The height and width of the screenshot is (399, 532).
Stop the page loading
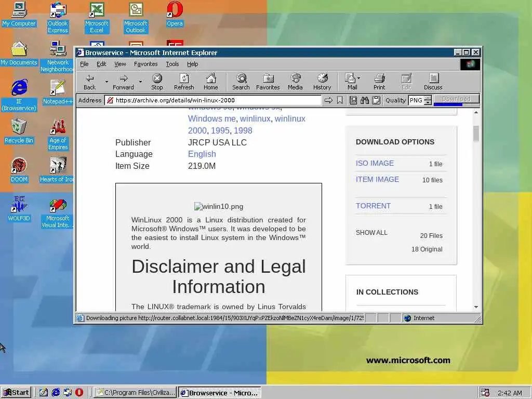(157, 82)
